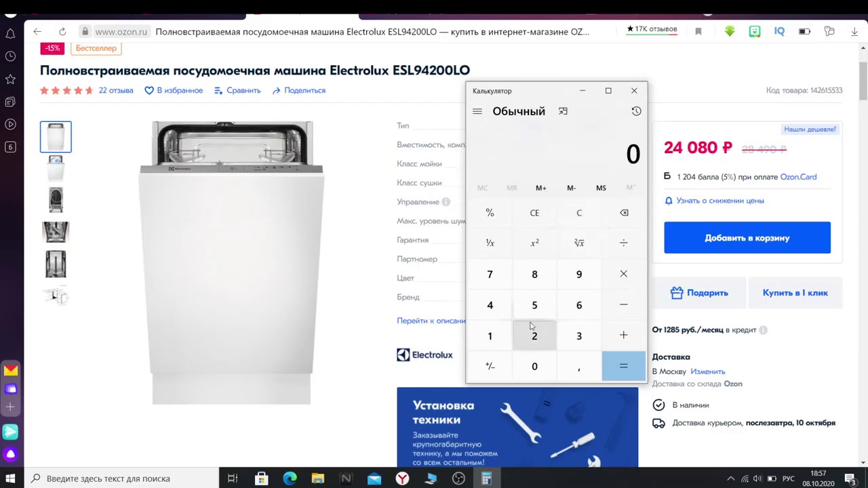Click the backspace key in Calculator

click(x=624, y=213)
